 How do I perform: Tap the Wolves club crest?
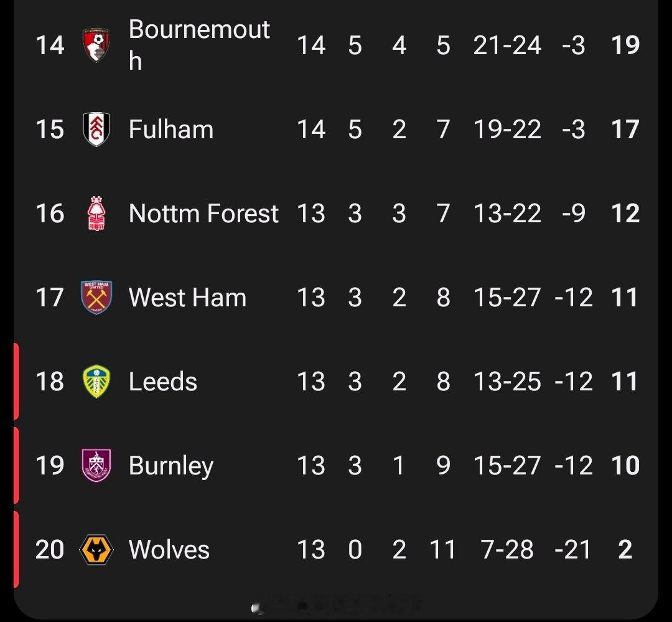coord(96,549)
